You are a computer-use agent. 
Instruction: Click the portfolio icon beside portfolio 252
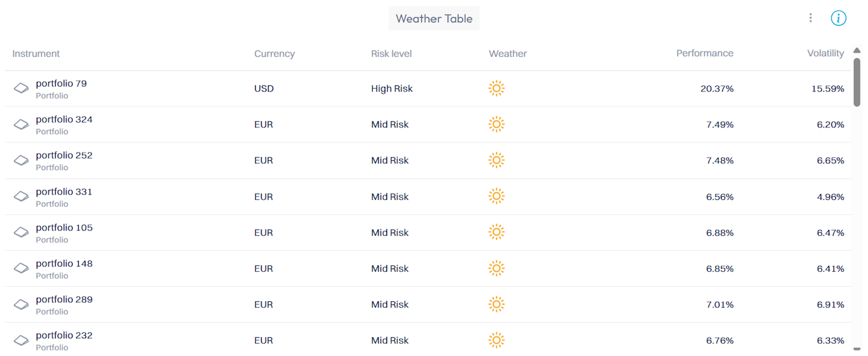coord(21,161)
